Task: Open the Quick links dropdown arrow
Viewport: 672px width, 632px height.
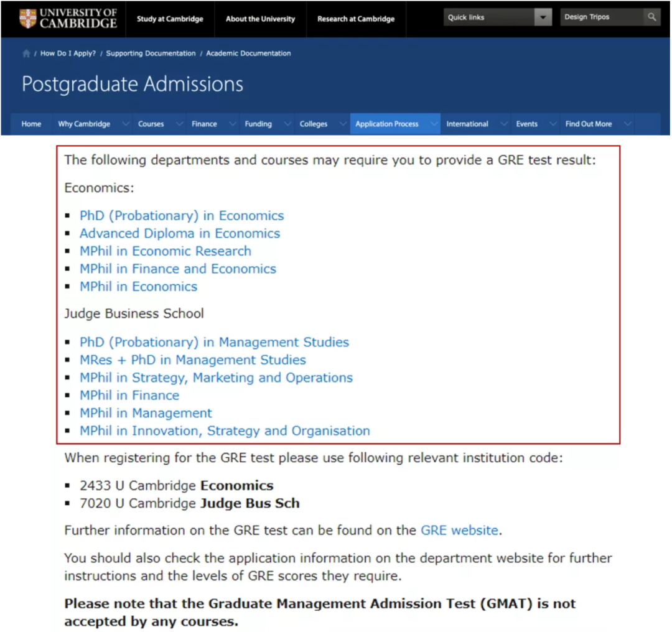Action: (x=543, y=17)
